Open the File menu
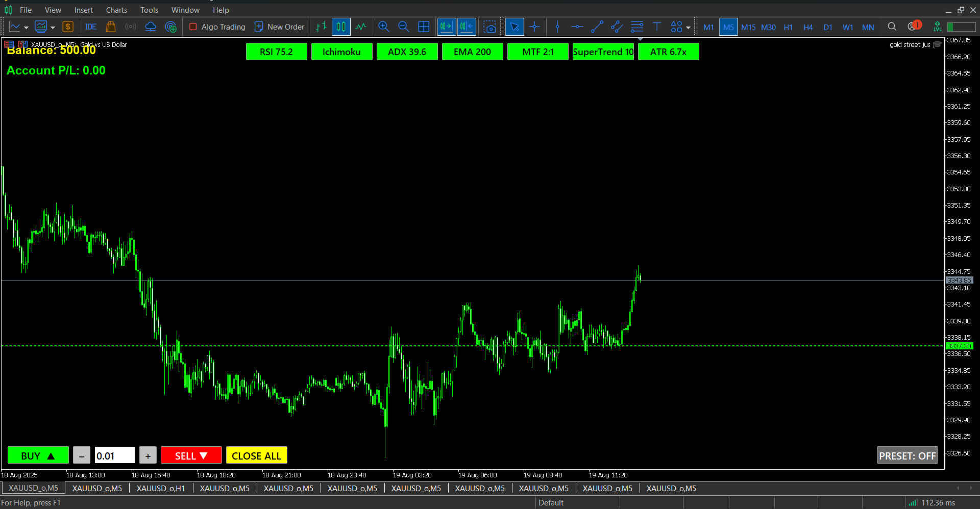 tap(26, 10)
